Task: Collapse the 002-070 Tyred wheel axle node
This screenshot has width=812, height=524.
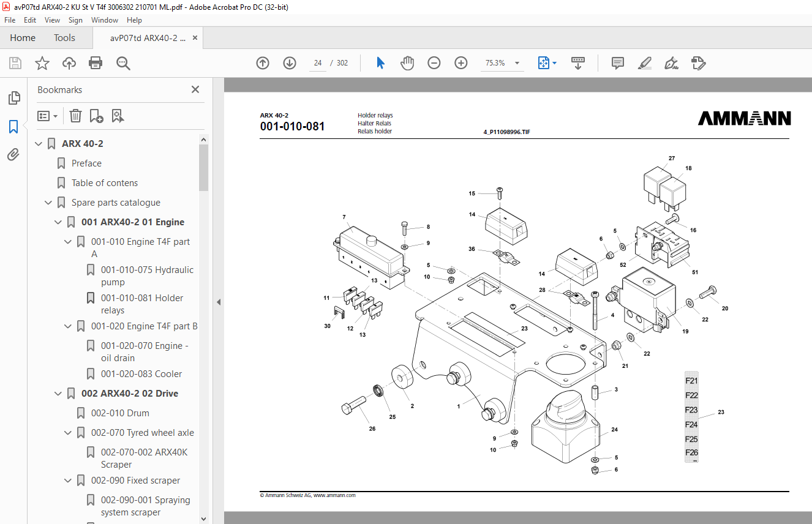Action: pos(69,433)
